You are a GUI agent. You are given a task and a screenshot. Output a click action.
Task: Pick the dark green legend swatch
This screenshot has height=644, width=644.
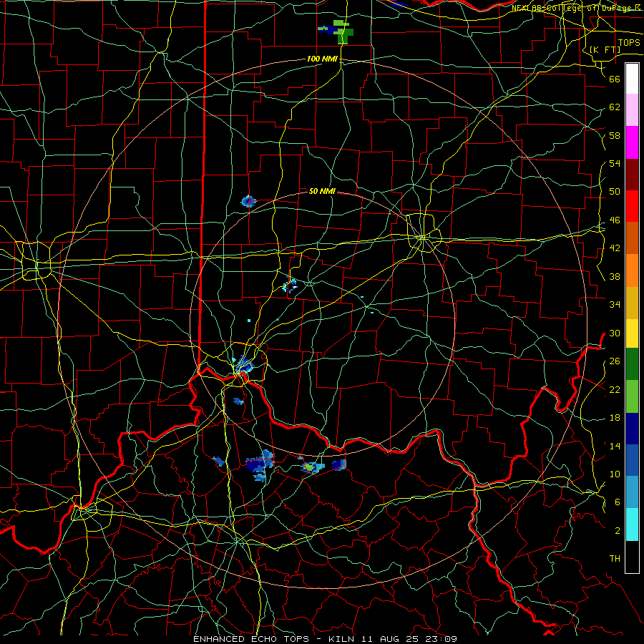(632, 364)
